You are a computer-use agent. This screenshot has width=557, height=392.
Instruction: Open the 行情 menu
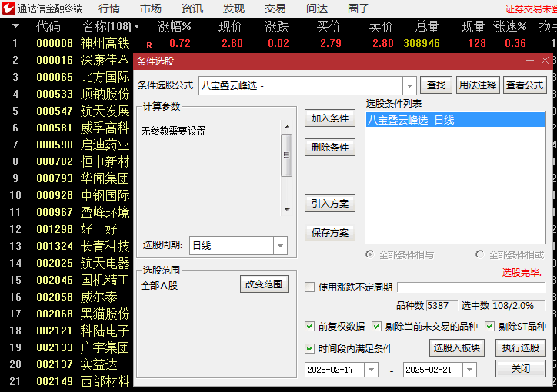click(109, 8)
